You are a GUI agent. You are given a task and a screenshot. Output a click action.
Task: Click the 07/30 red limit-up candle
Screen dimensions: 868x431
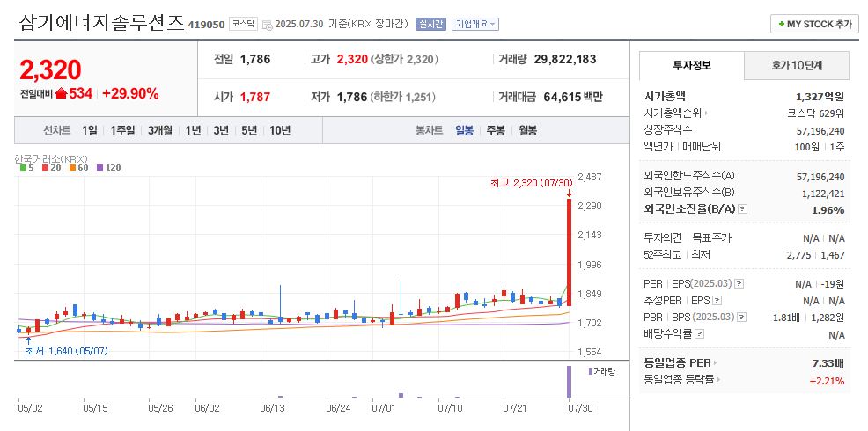click(569, 252)
